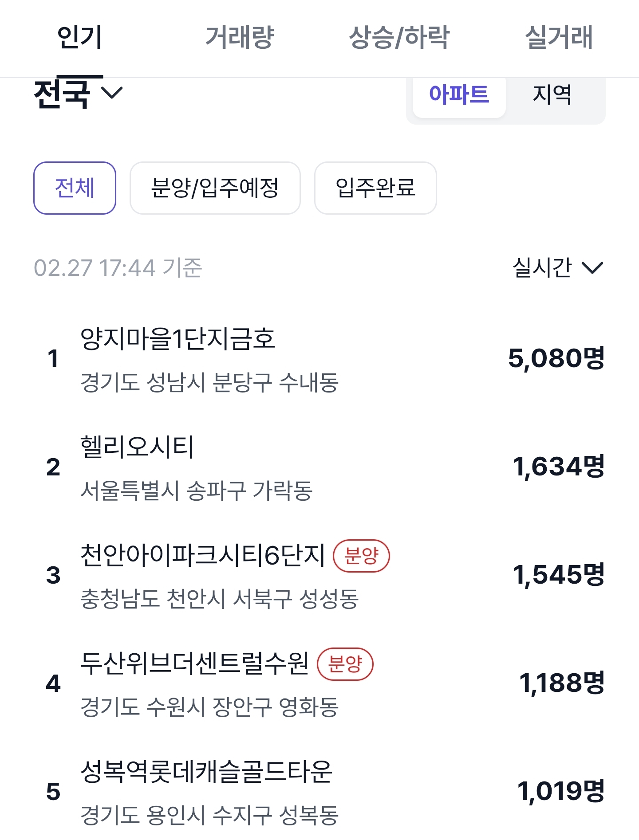Filter by 입주완료
639x840 pixels.
tap(375, 188)
